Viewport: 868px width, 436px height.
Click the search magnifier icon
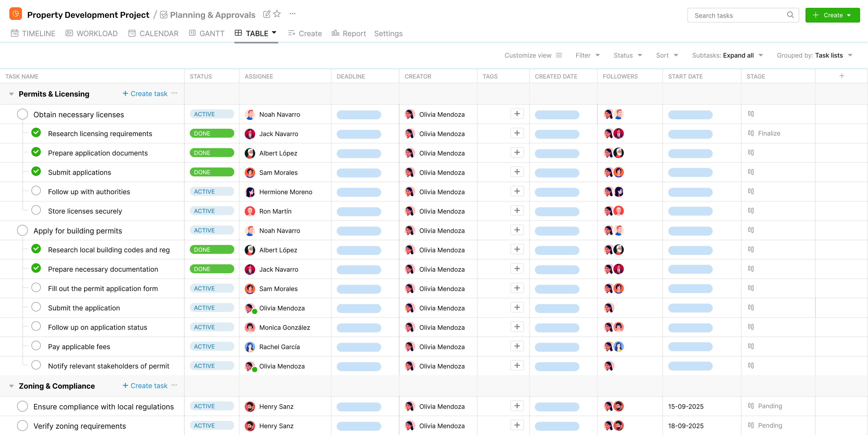point(791,15)
